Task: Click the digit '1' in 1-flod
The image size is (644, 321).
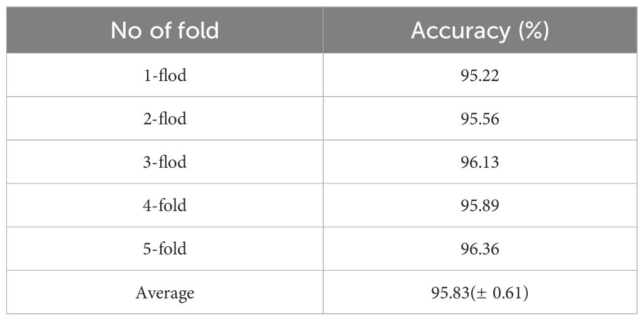Action: (x=147, y=76)
